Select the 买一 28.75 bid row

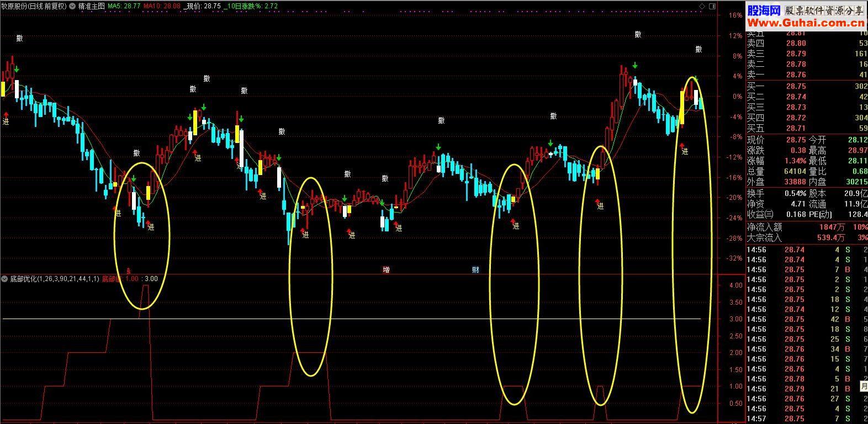[x=807, y=86]
